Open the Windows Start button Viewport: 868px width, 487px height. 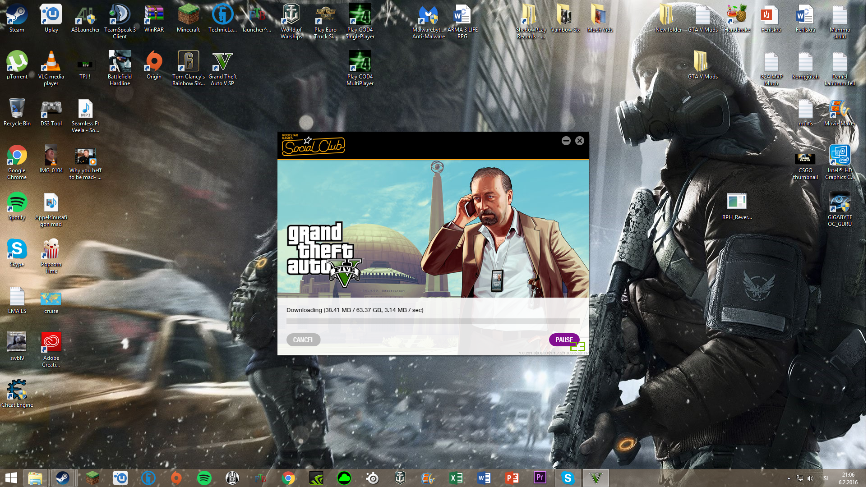[x=11, y=478]
